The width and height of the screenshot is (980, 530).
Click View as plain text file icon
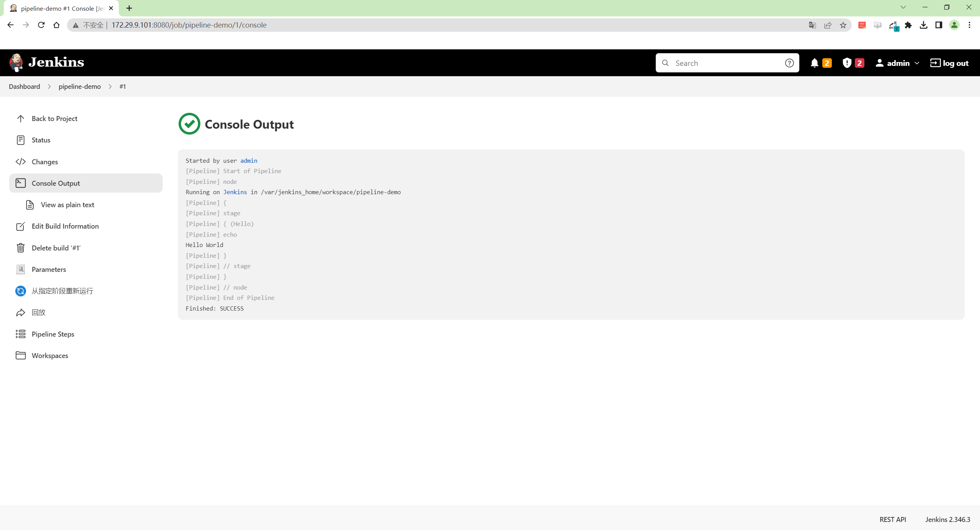(30, 205)
